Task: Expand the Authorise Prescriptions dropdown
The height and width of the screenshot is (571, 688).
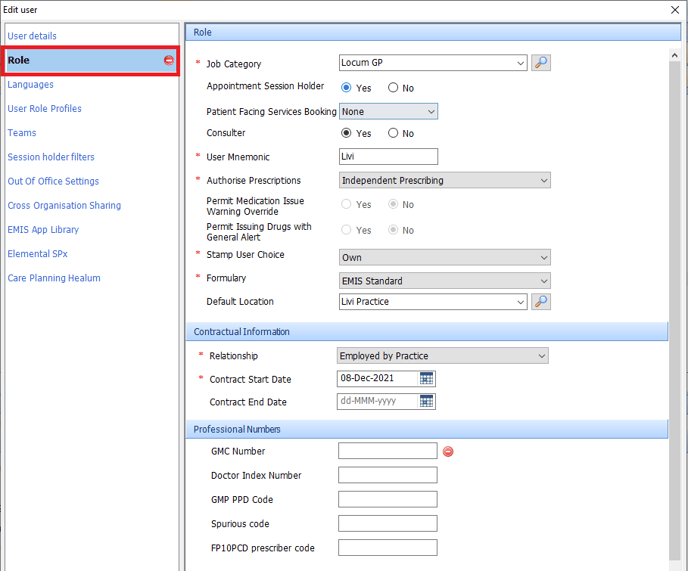Action: point(444,181)
